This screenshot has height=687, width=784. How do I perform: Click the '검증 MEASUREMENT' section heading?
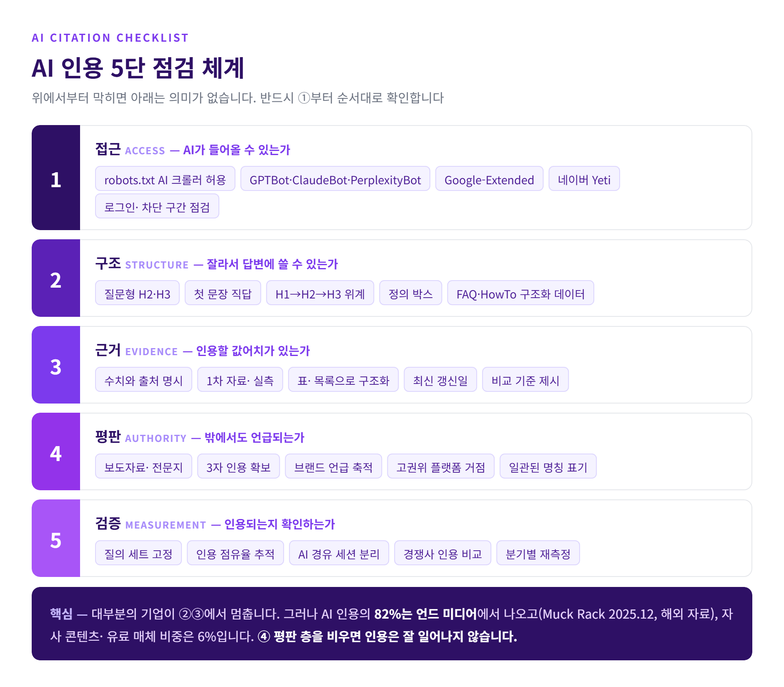(x=151, y=524)
